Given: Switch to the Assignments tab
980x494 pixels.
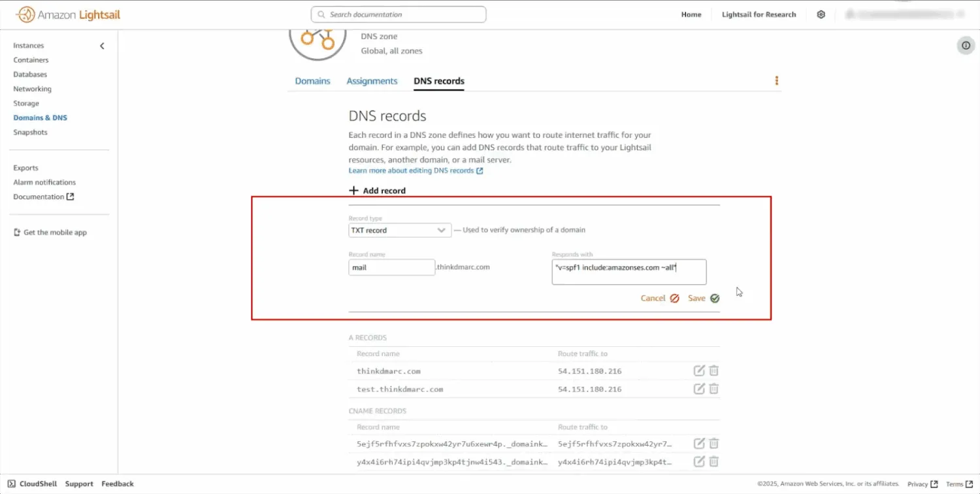Looking at the screenshot, I should [x=372, y=81].
